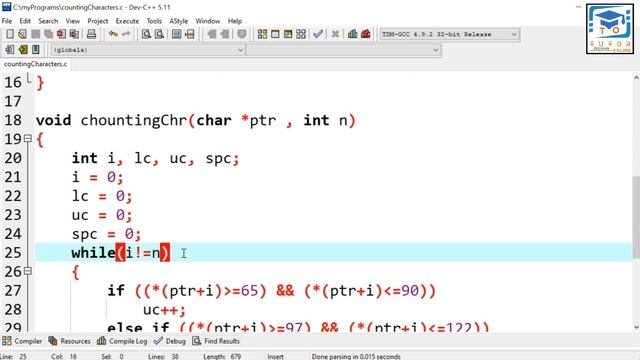Open the Find tool in the toolbar
The width and height of the screenshot is (640, 360).
146,34
